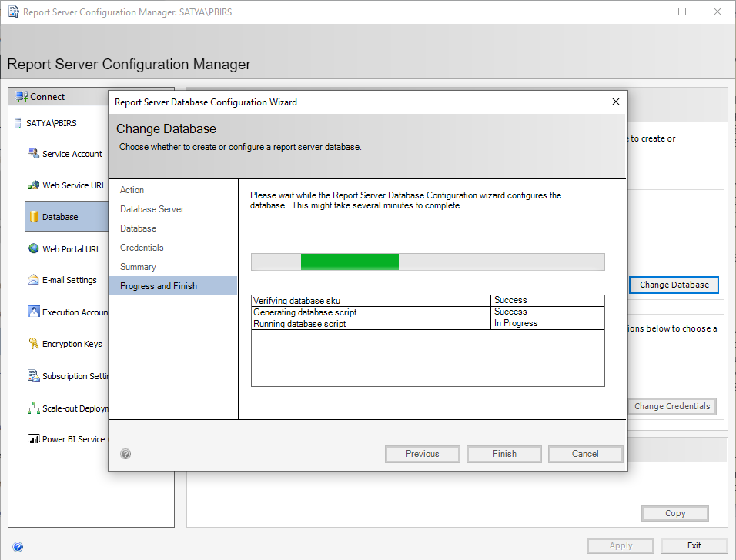Open E-mail Settings
Viewport: 736px width, 560px height.
tap(34, 280)
